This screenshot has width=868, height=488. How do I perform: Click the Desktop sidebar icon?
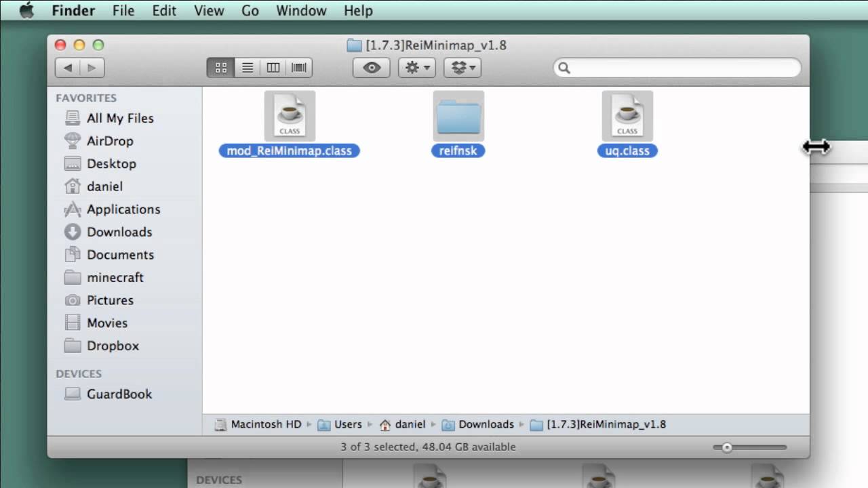[73, 163]
